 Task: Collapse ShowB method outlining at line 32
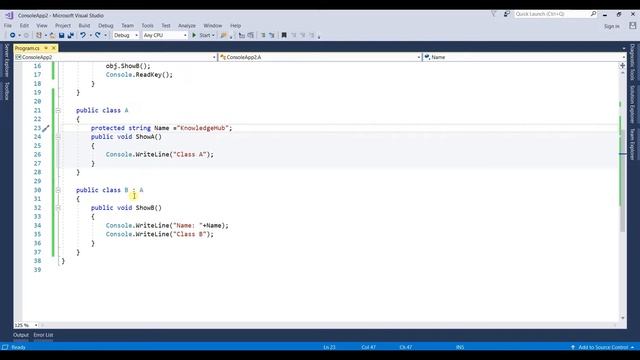58,208
